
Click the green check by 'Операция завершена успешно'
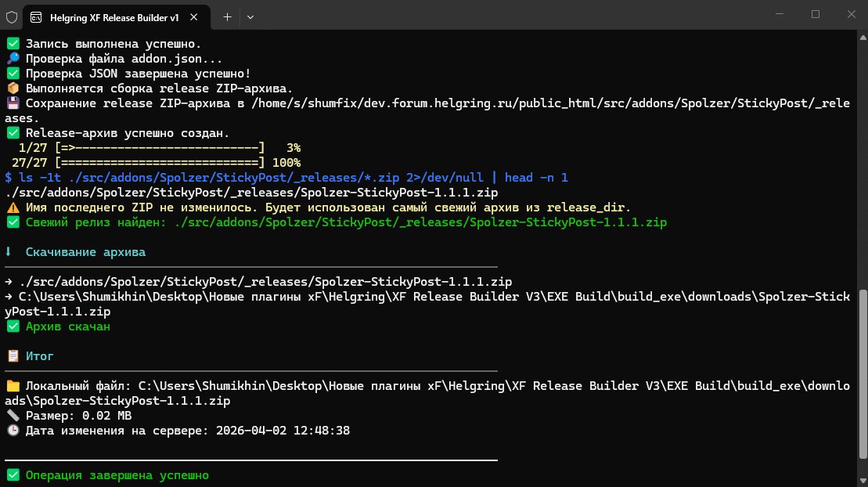tap(13, 475)
